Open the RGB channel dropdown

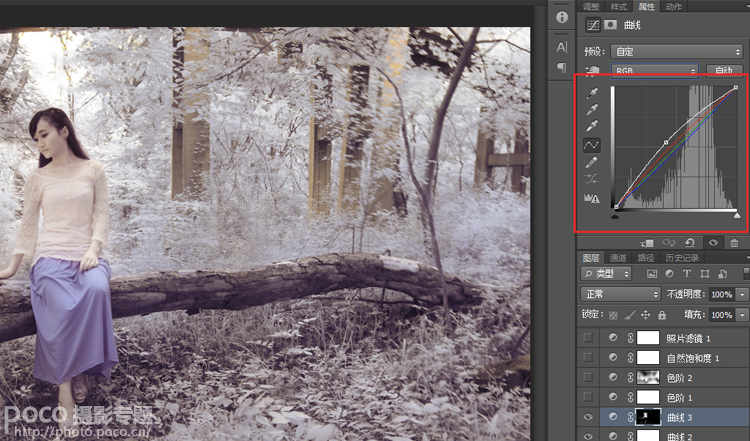[x=654, y=71]
